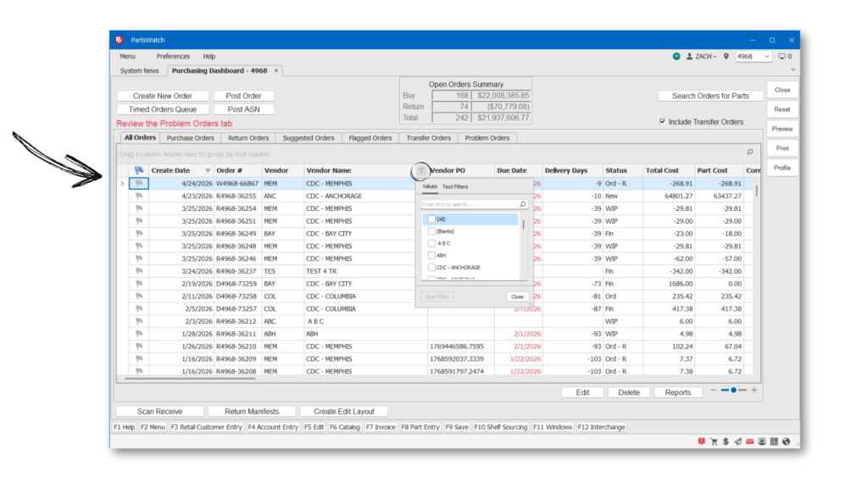Click the grid search magnifier icon

(750, 152)
